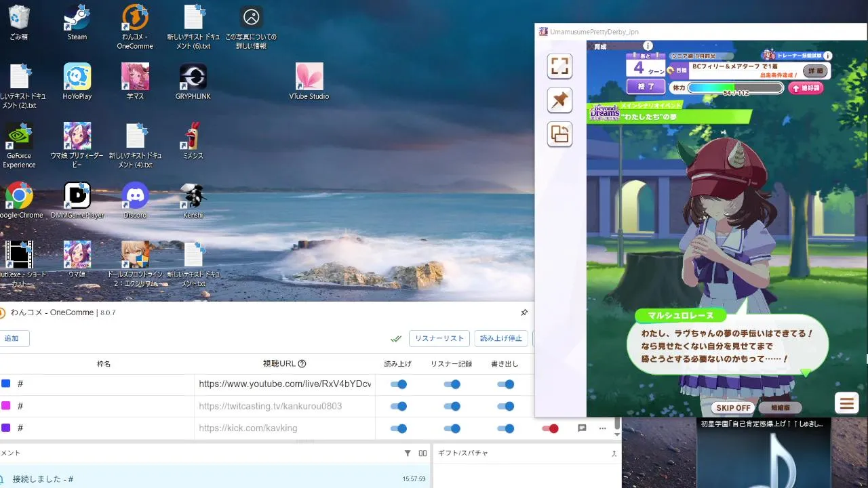Click the column layout icon in comment panel

(x=422, y=453)
